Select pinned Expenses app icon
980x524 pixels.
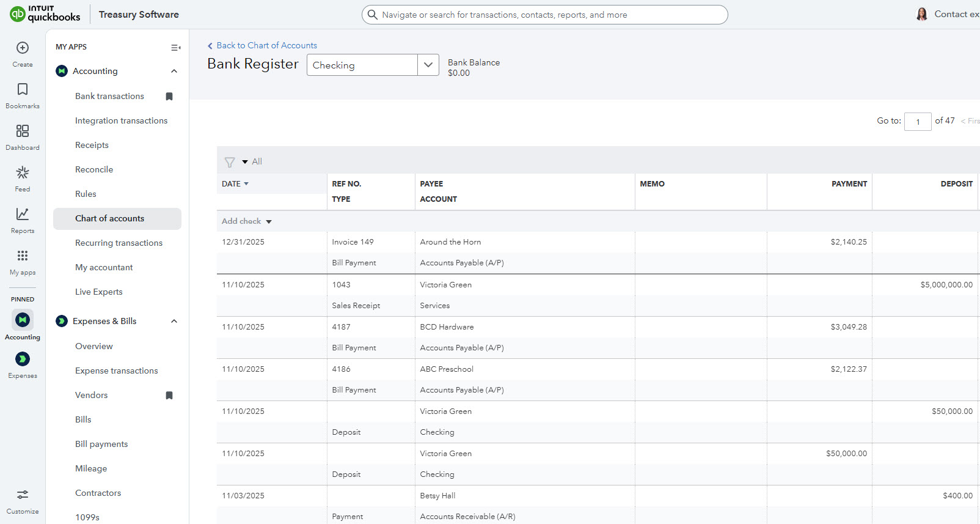(23, 359)
